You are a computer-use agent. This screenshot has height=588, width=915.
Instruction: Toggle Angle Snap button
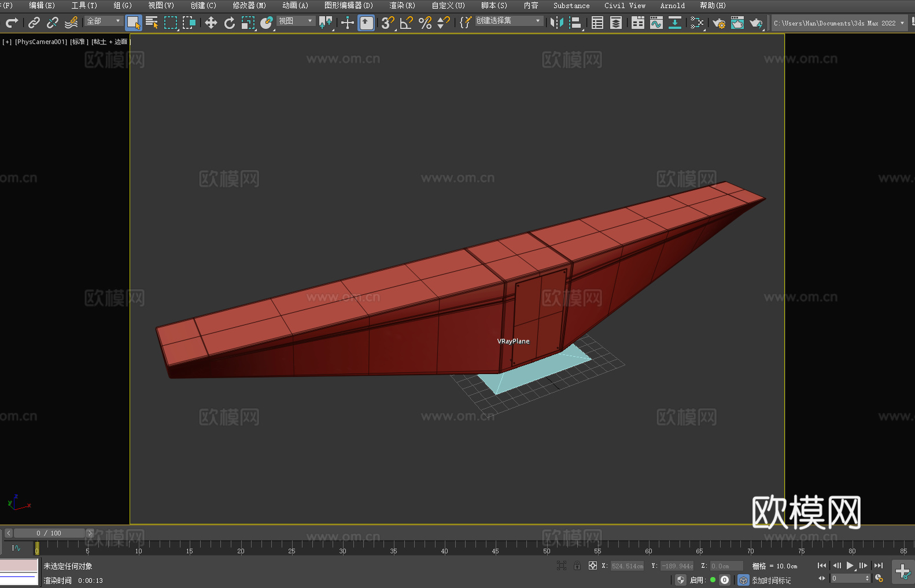click(x=407, y=23)
